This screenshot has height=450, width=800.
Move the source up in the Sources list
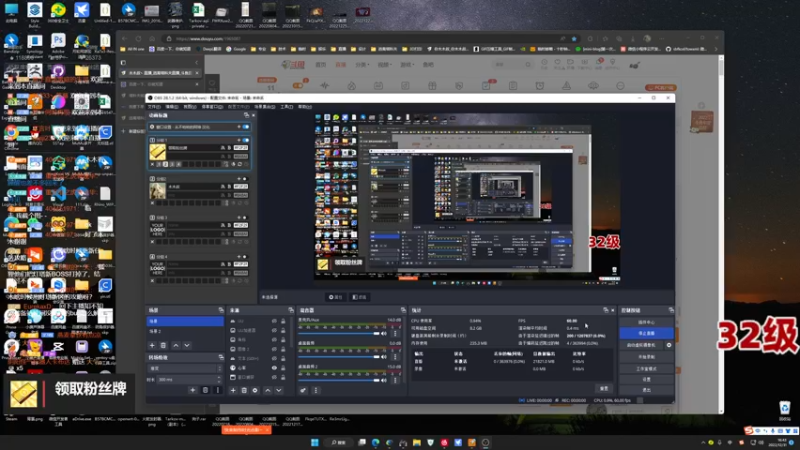click(267, 390)
